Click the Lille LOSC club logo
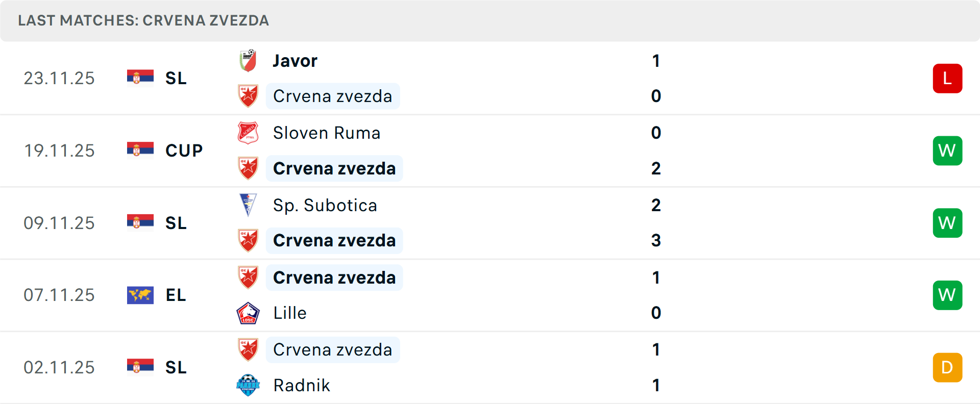The image size is (980, 404). 249,313
